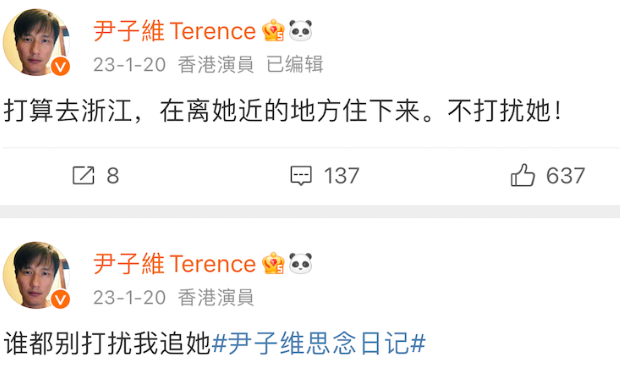
Task: Click the orange verified V on first avatar
Action: pyautogui.click(x=60, y=66)
